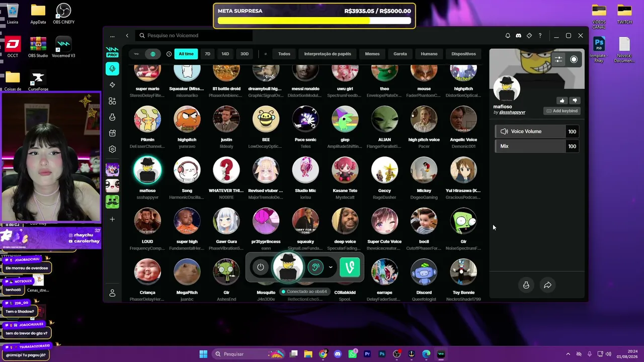The height and width of the screenshot is (362, 644).
Task: Switch to community globe view toggle
Action: tap(153, 54)
